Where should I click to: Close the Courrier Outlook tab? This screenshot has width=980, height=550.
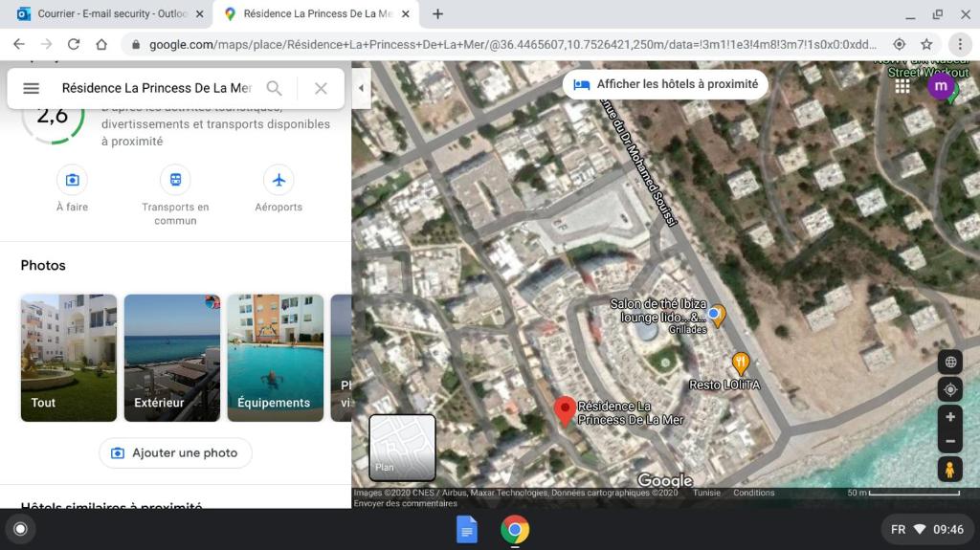point(199,13)
